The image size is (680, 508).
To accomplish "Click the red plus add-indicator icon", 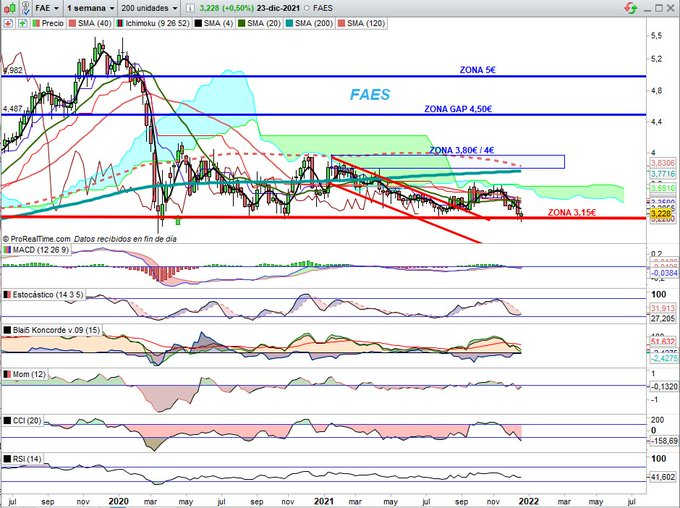I will click(8, 23).
